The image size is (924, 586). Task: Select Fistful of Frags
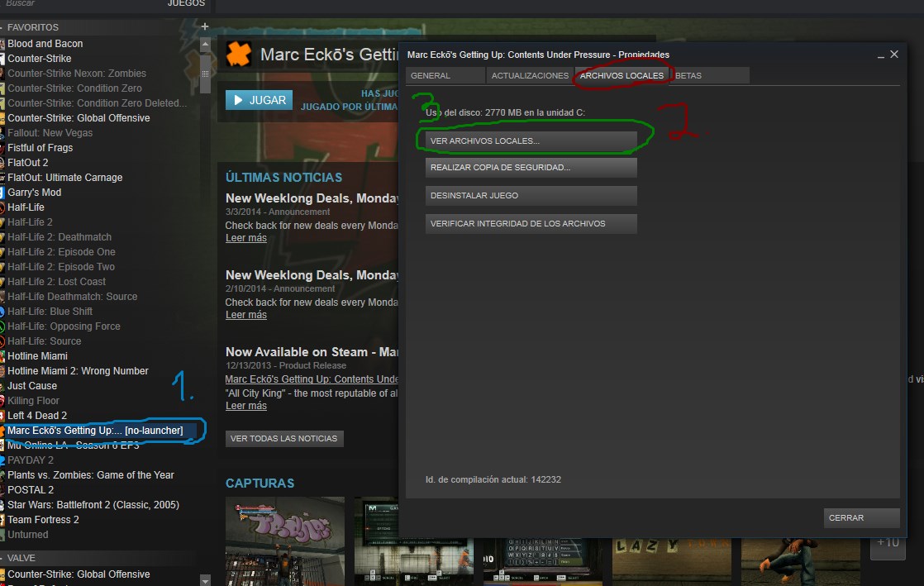click(x=40, y=147)
